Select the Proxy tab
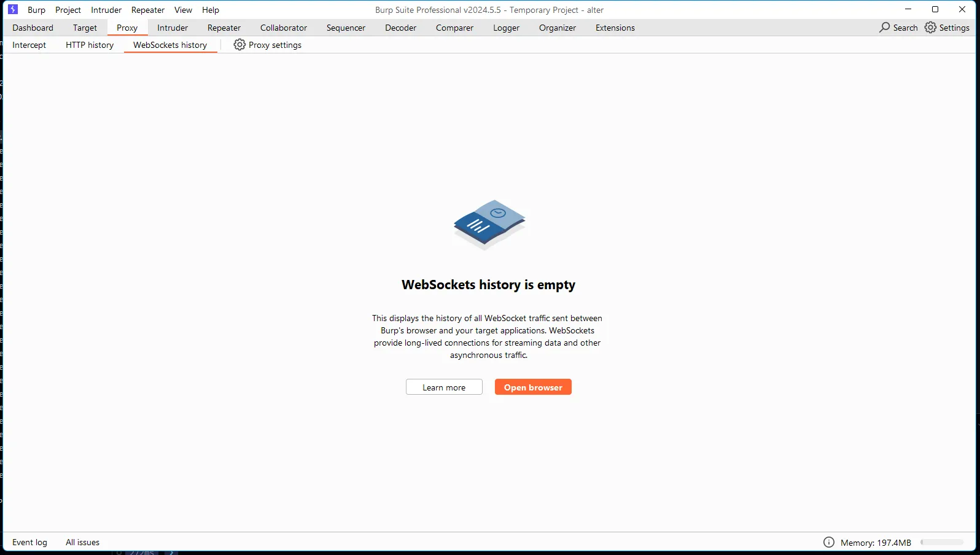The height and width of the screenshot is (555, 980). (127, 28)
